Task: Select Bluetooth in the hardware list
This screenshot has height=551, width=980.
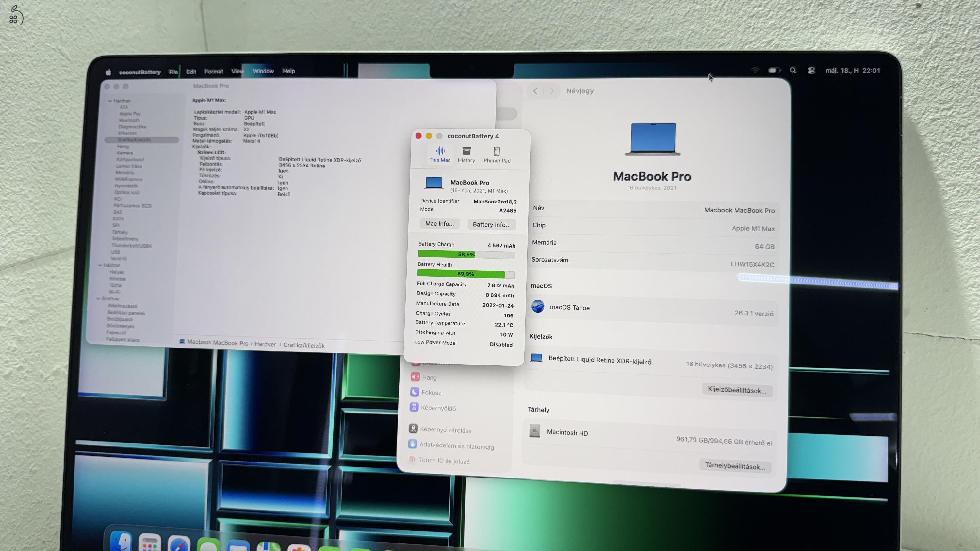Action: pyautogui.click(x=129, y=120)
